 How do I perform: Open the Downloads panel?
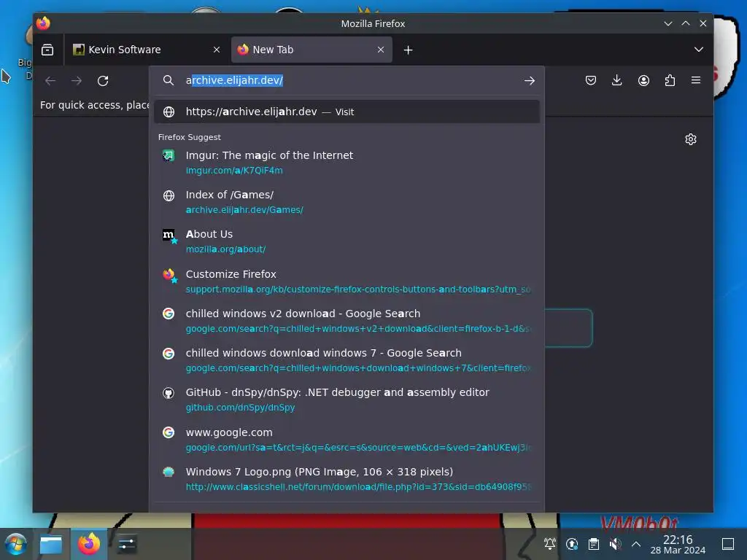(x=617, y=80)
